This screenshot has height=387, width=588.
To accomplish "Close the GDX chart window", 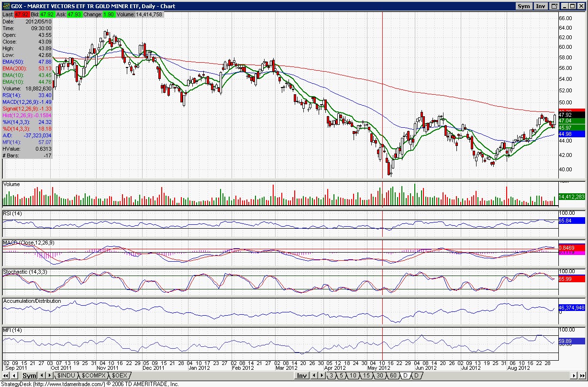I will tap(581, 6).
